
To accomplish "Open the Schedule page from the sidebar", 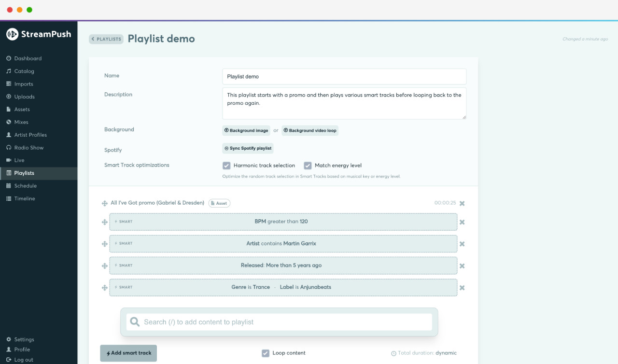I will pos(10,185).
